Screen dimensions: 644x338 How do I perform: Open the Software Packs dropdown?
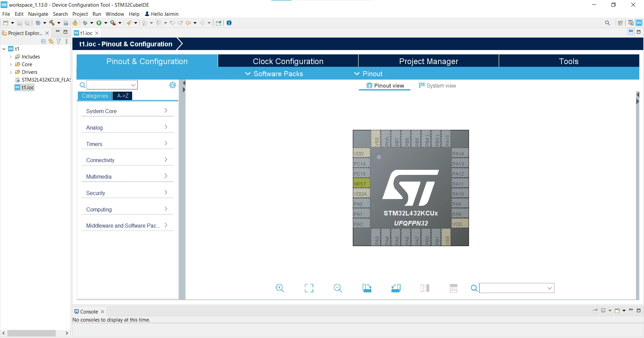(x=274, y=74)
